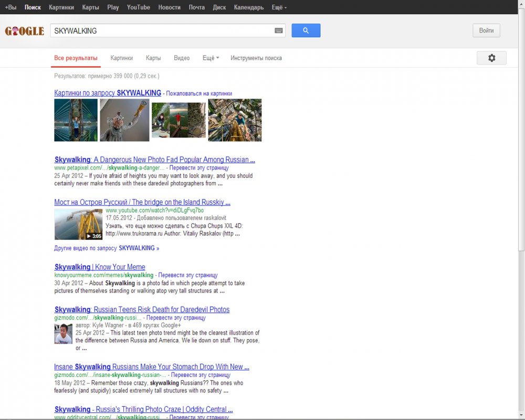525x420 pixels.
Task: Click the blue magnifying glass search button
Action: pyautogui.click(x=306, y=30)
